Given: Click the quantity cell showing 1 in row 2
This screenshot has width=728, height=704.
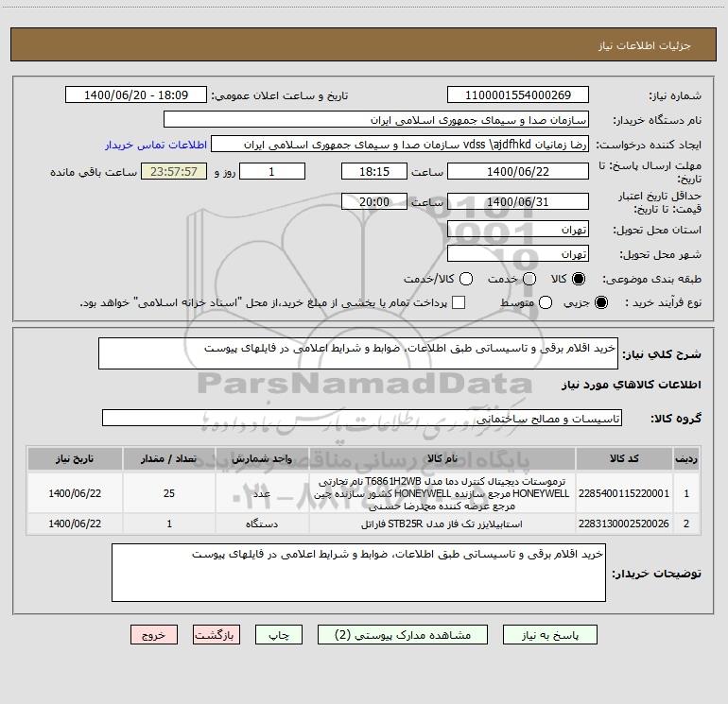Looking at the screenshot, I should (169, 524).
